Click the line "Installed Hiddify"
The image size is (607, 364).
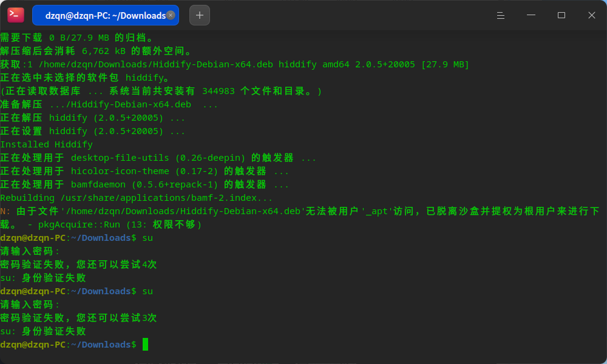47,144
